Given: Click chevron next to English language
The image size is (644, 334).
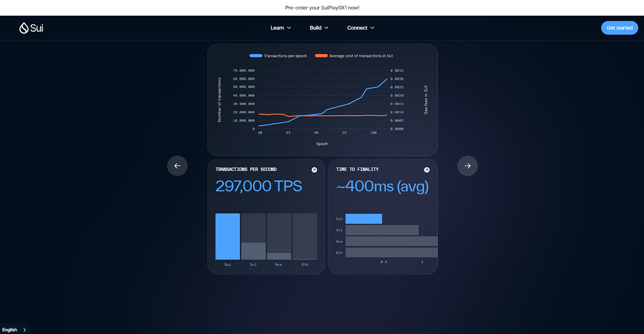Looking at the screenshot, I should pos(25,330).
